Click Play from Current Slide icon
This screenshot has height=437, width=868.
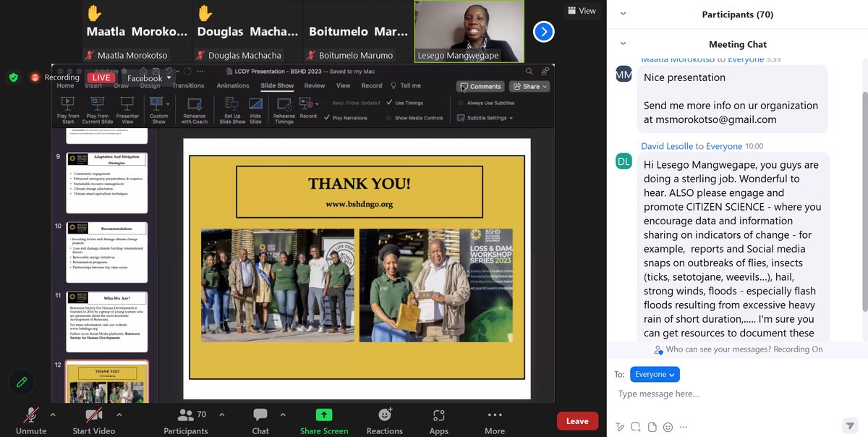coord(97,103)
